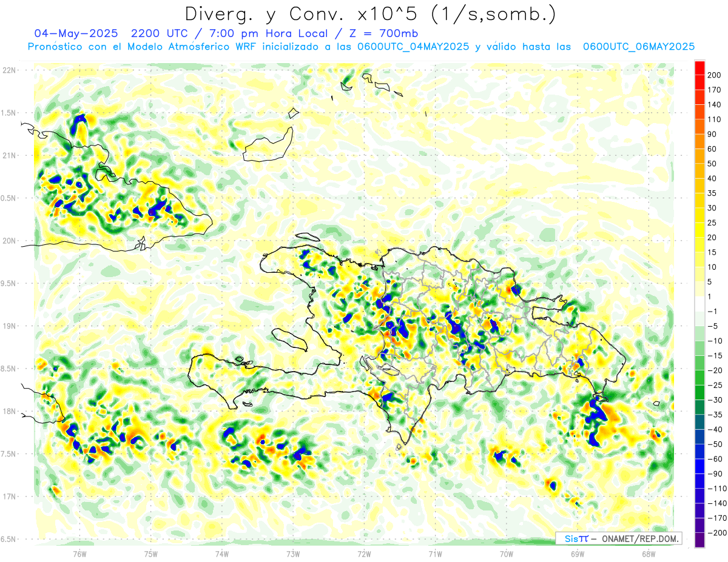Click the 8.5N latitude label
Screen dimensions: 728x562
click(8, 369)
